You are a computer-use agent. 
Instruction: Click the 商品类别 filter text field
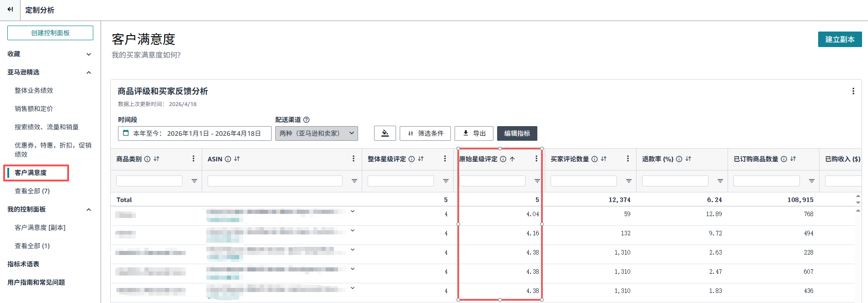pyautogui.click(x=149, y=181)
